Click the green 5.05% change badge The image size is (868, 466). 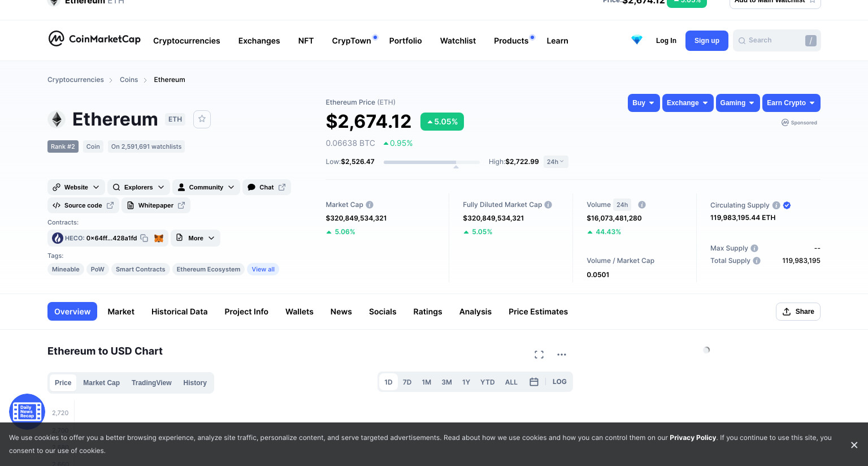pyautogui.click(x=442, y=122)
